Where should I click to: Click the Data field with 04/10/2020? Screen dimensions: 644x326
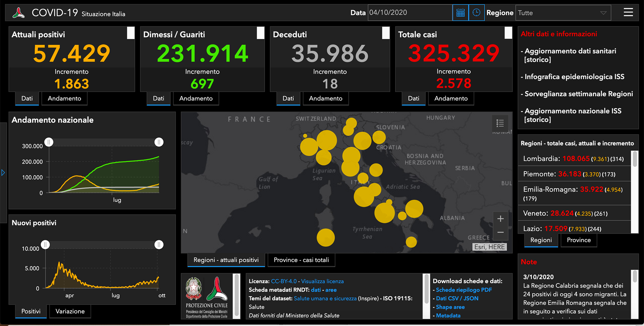[410, 13]
